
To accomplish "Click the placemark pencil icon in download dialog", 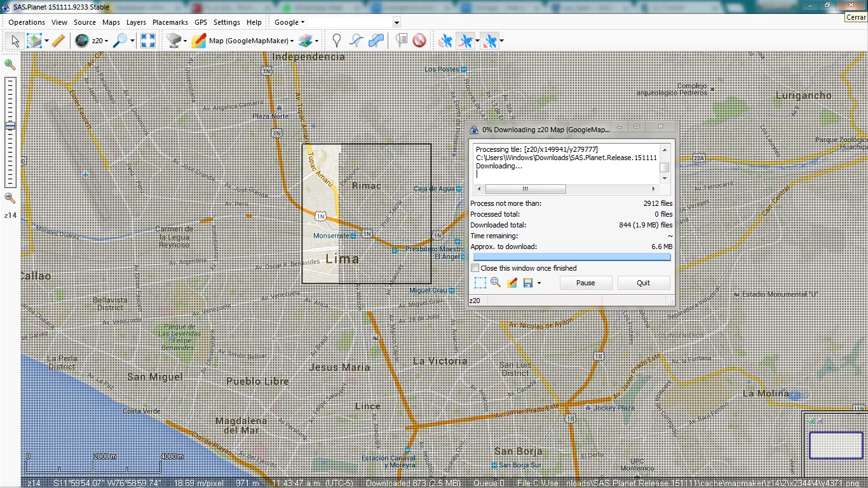I will [512, 283].
